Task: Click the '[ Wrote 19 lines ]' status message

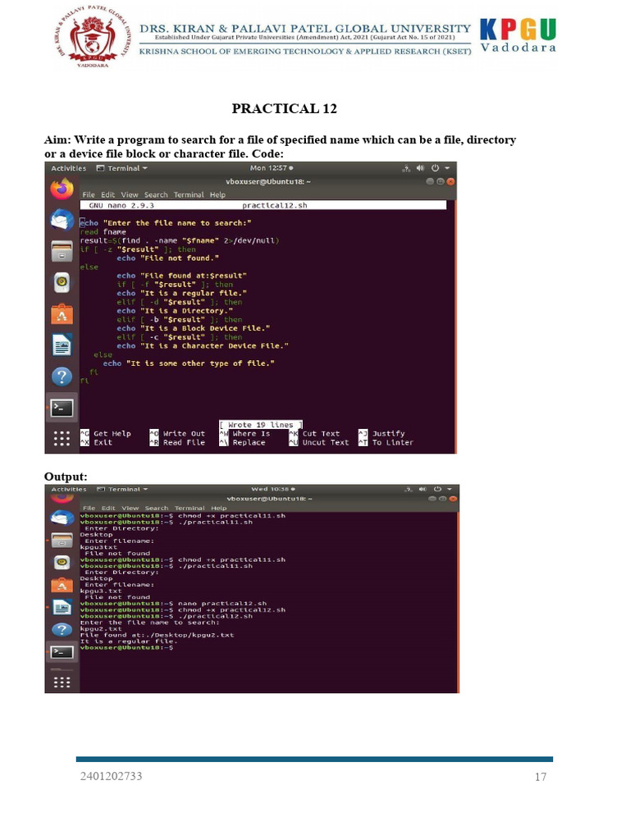Action: coord(261,424)
